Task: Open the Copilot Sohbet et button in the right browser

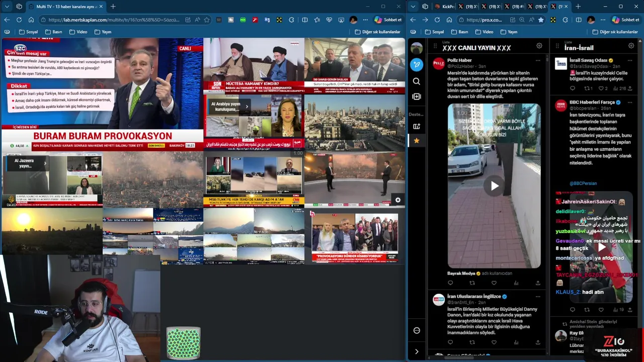Action: coord(625,20)
